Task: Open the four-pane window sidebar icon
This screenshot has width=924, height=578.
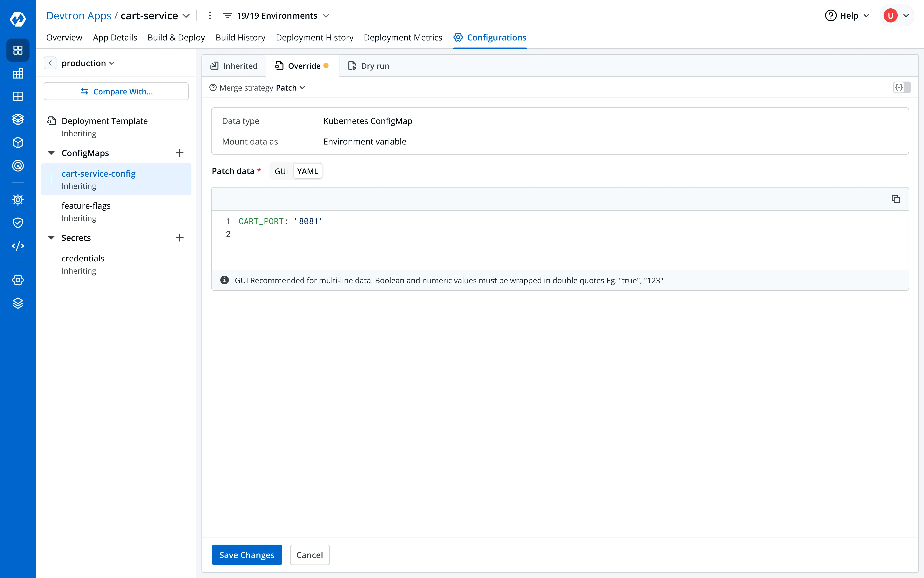Action: pyautogui.click(x=18, y=96)
